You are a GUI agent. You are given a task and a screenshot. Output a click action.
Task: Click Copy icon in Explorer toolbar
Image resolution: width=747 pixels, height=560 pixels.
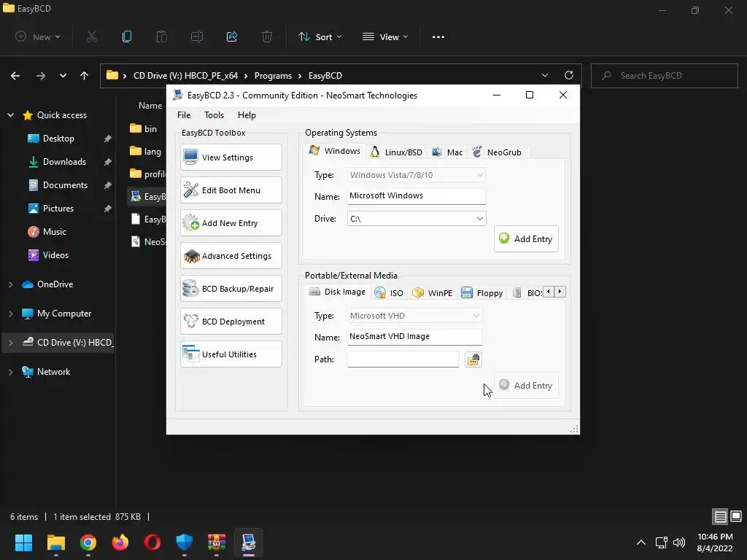(127, 36)
